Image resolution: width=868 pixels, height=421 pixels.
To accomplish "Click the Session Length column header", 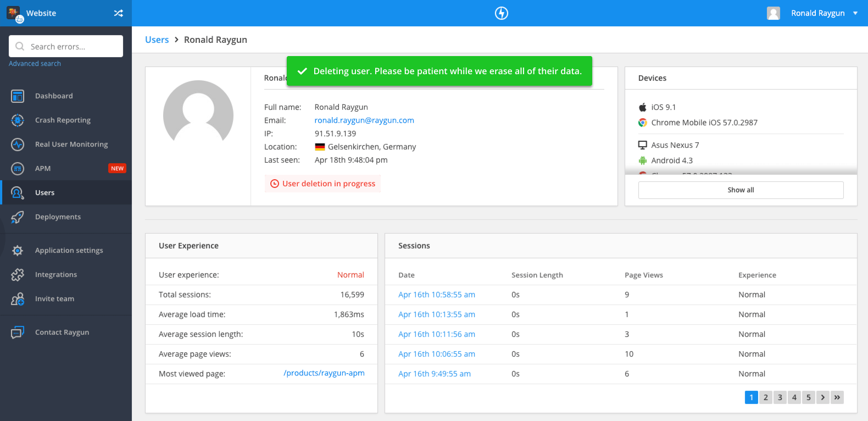I will tap(537, 275).
